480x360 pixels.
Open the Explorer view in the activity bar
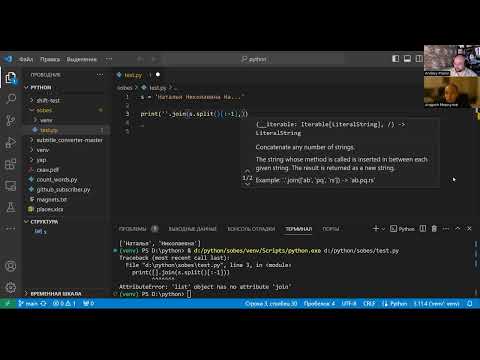pos(11,78)
